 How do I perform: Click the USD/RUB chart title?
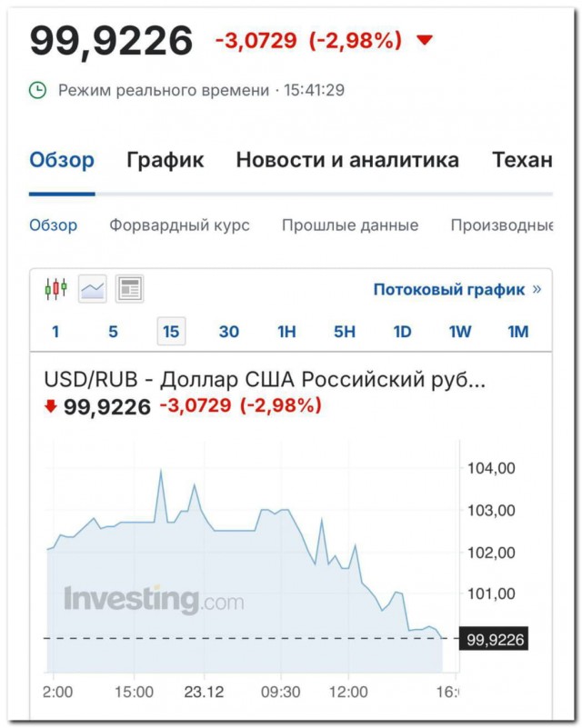click(265, 379)
